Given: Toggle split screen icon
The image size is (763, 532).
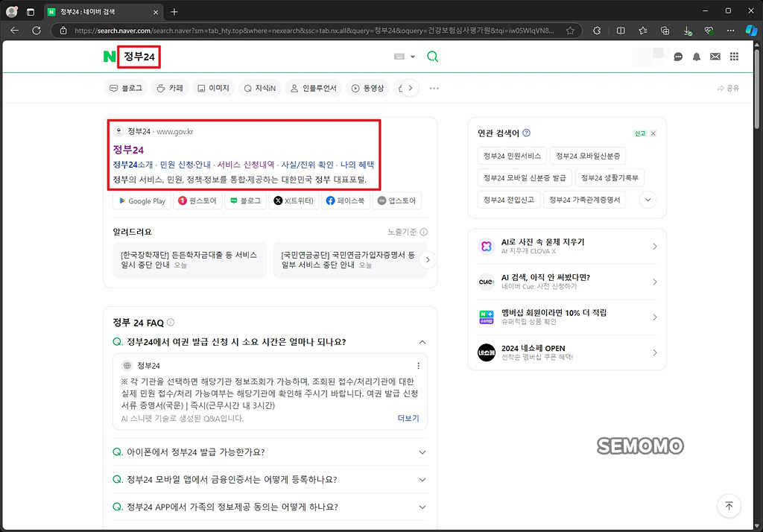Looking at the screenshot, I should tap(621, 31).
